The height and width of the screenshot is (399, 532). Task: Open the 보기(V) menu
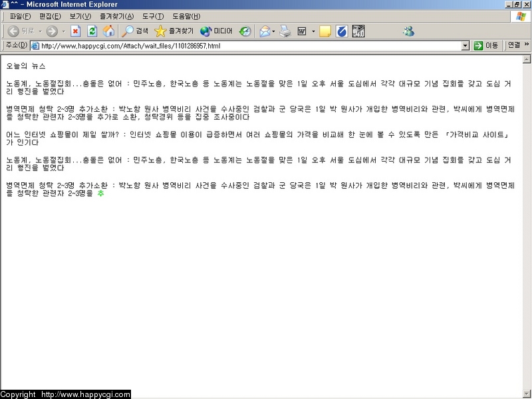coord(80,16)
